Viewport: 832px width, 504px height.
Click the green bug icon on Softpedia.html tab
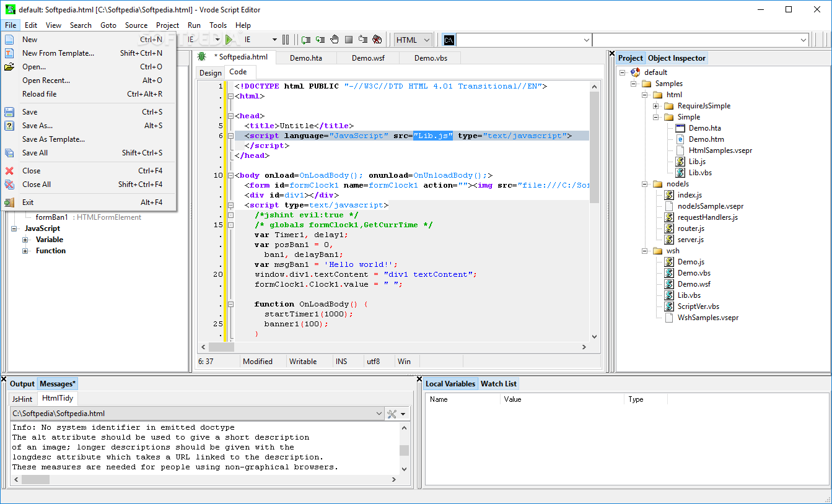tap(202, 56)
